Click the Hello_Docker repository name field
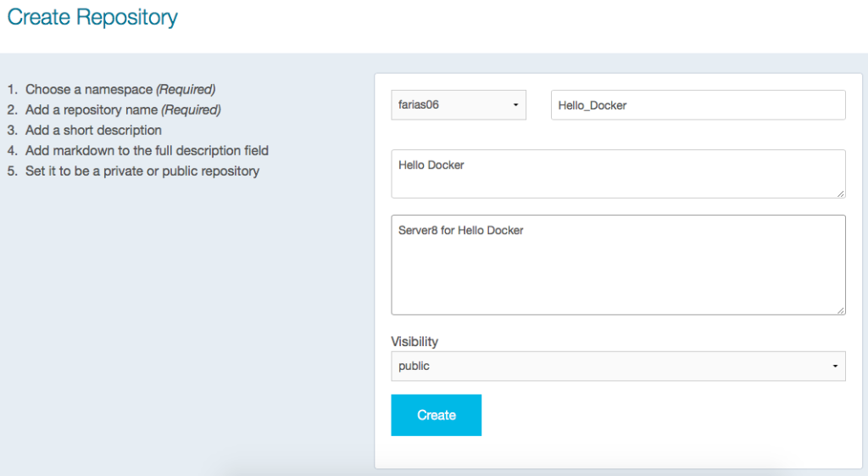Viewport: 868px width, 476px height. point(698,105)
